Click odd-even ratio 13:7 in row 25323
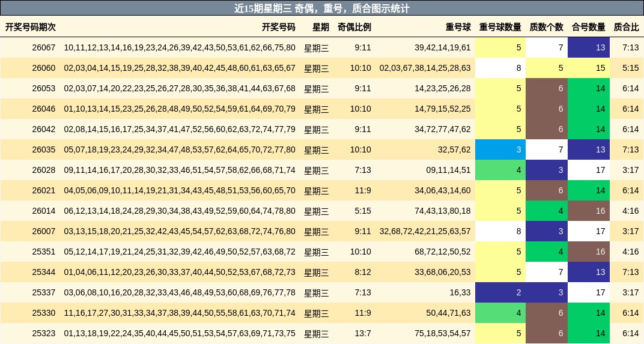The width and height of the screenshot is (644, 344). [363, 333]
